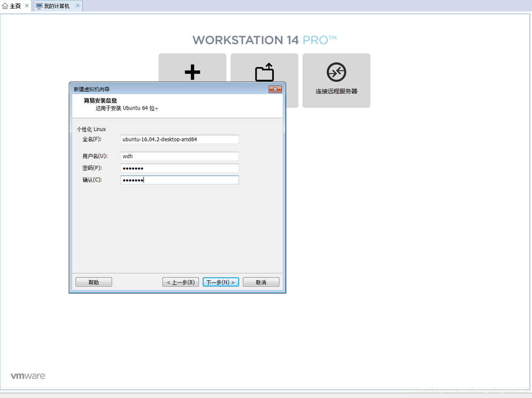532x398 pixels.
Task: Click the WORKSTATION 14 PRO title
Action: tap(264, 40)
